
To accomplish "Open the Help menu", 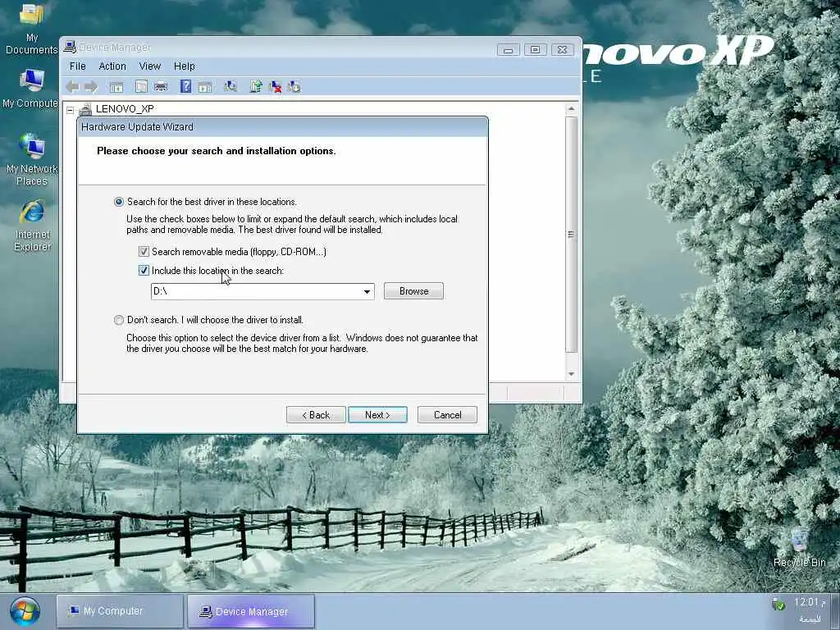I will tap(185, 66).
